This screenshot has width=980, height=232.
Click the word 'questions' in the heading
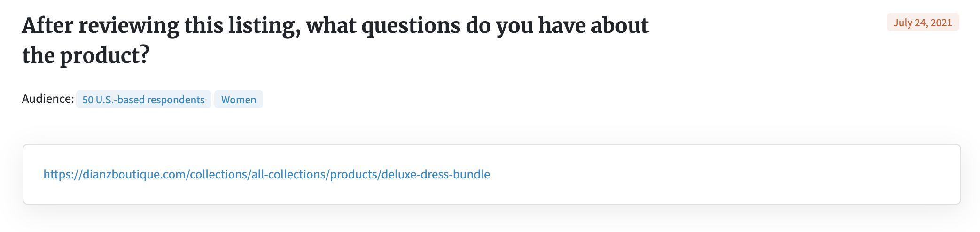tap(411, 26)
